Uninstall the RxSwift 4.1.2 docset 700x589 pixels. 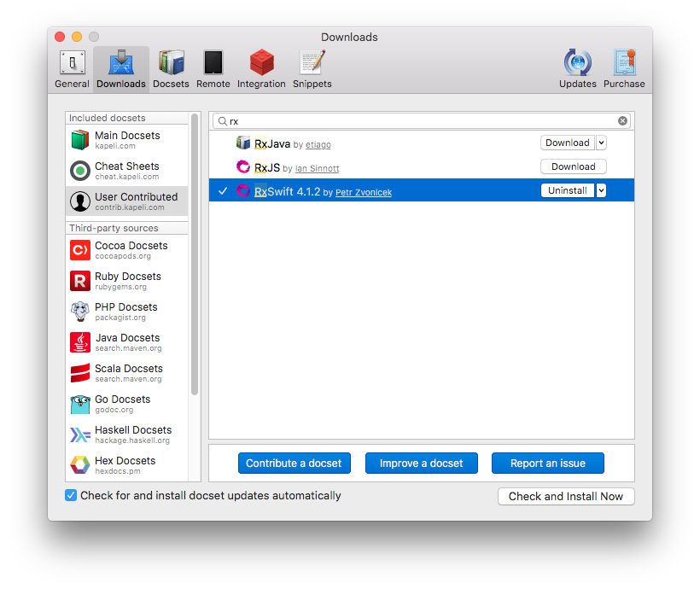pos(568,190)
